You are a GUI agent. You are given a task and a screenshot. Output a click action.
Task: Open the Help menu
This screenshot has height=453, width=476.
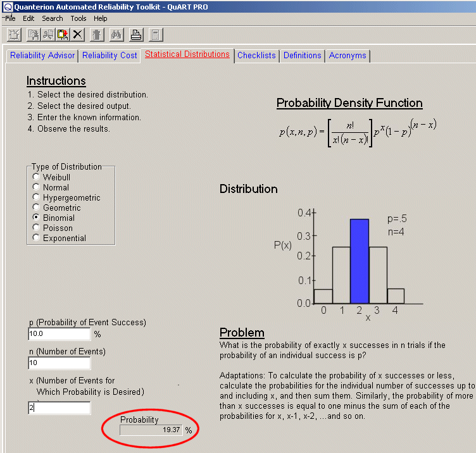pos(100,18)
